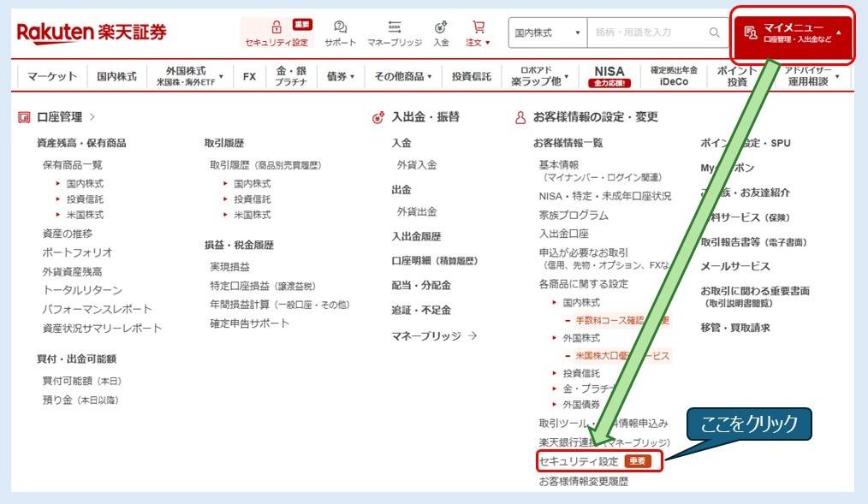Click the 入出金・振替 coin icon
The height and width of the screenshot is (504, 868).
378,117
